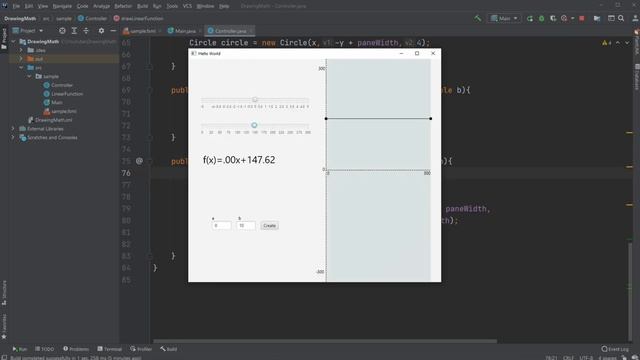Click the Build Project hammer icon
This screenshot has height=360, width=640.
tap(478, 18)
